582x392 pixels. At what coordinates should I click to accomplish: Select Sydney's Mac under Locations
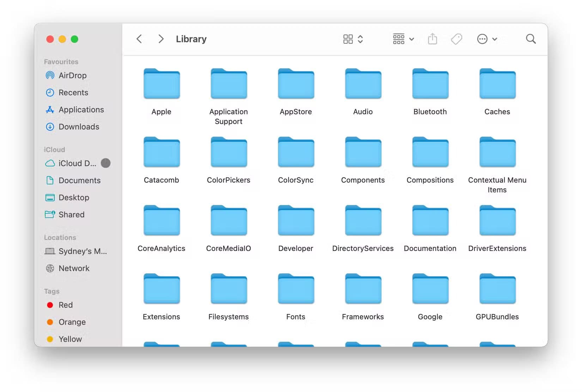[x=82, y=251]
